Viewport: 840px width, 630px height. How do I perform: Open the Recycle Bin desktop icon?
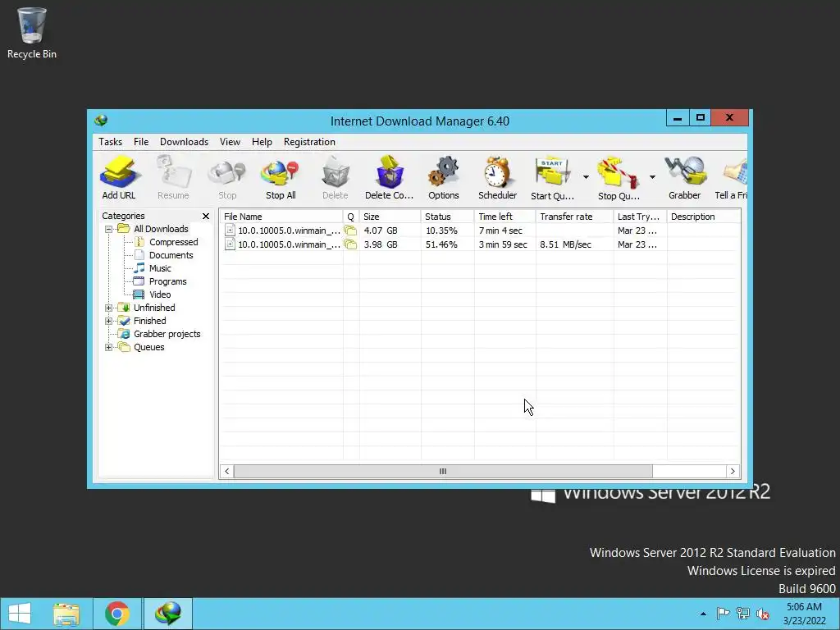[x=32, y=33]
